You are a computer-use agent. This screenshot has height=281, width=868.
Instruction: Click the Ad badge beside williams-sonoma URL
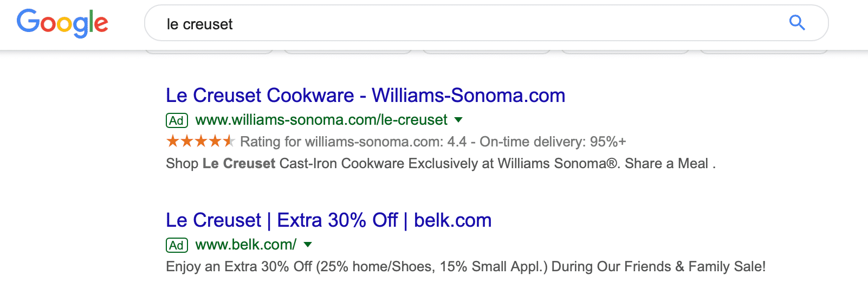click(177, 120)
